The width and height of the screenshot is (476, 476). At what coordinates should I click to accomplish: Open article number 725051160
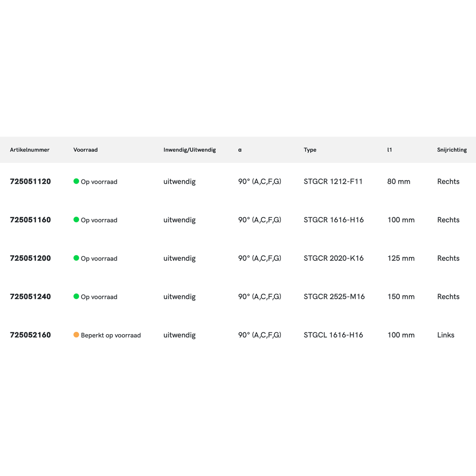(x=30, y=220)
